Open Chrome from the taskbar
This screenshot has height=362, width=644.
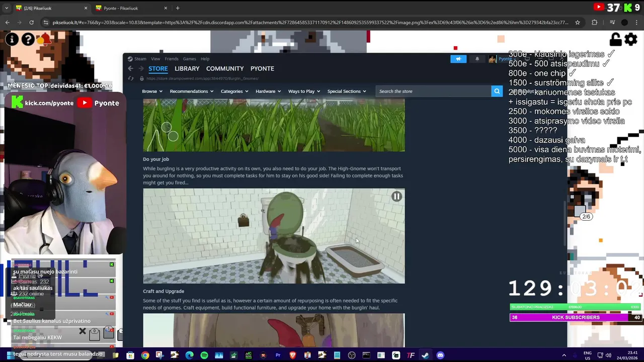[x=145, y=355]
